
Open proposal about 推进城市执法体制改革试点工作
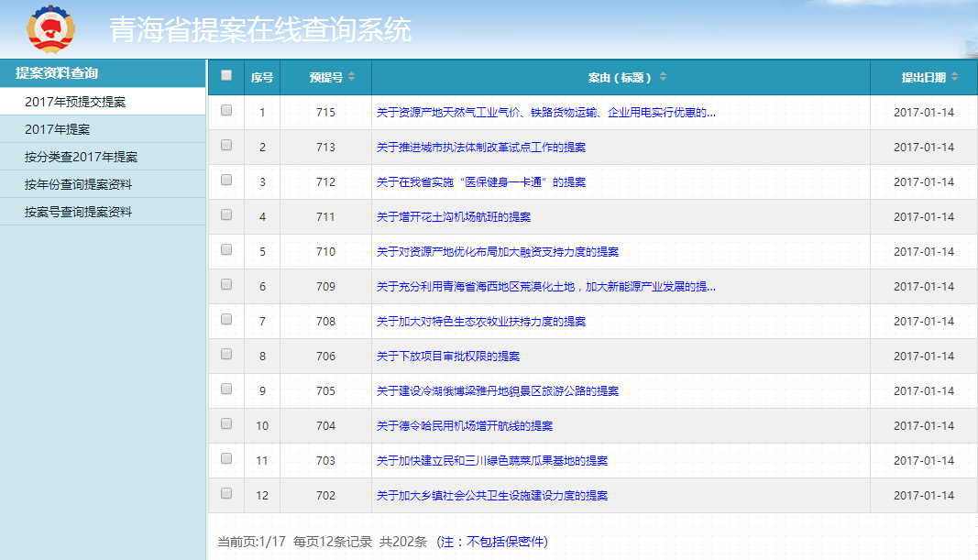[x=480, y=147]
